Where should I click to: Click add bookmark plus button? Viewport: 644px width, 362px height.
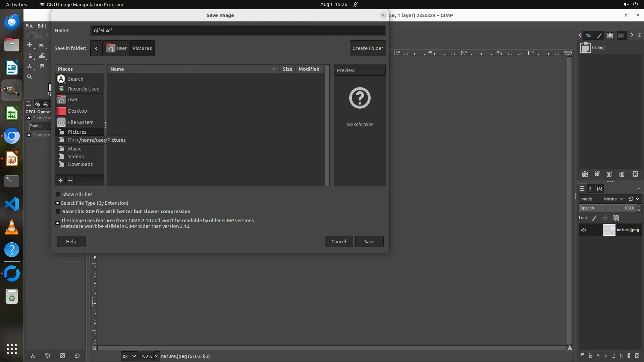point(61,180)
